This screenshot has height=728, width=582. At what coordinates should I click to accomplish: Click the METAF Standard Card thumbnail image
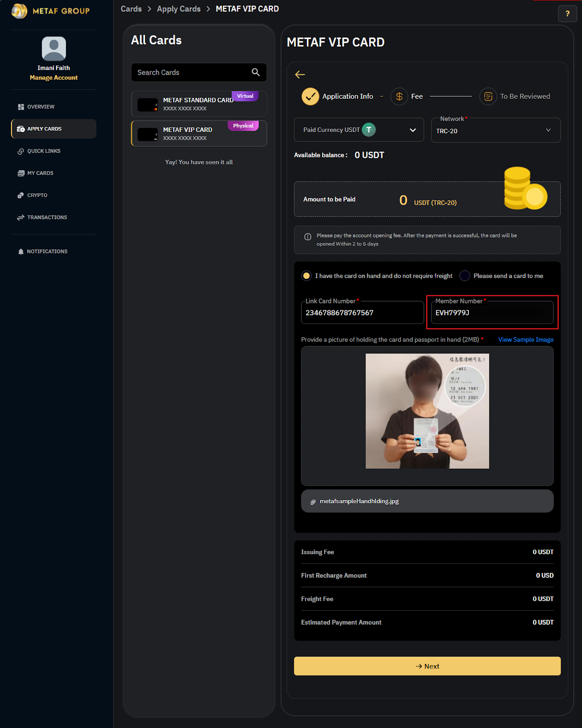coord(148,105)
